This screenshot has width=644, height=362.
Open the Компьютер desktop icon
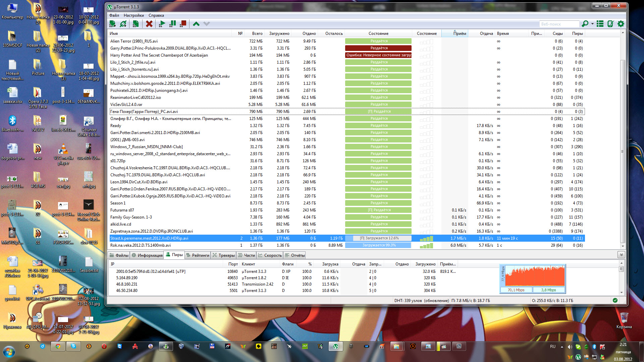click(12, 11)
